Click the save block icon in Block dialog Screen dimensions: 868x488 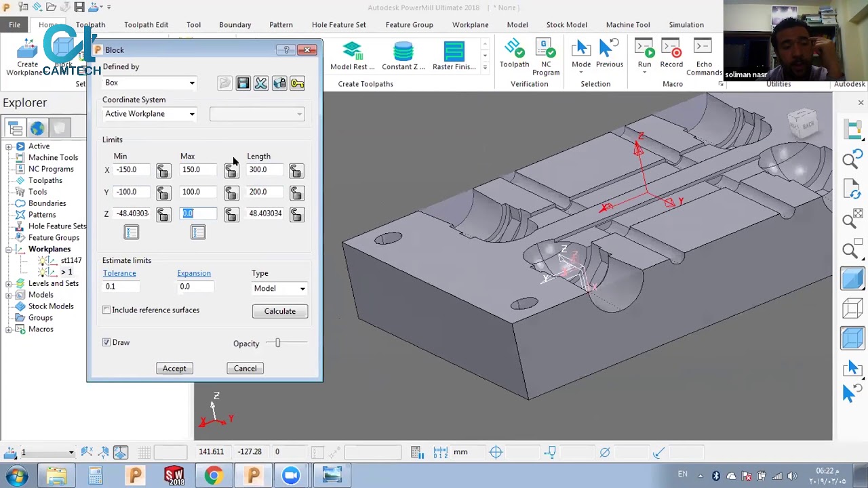point(243,83)
